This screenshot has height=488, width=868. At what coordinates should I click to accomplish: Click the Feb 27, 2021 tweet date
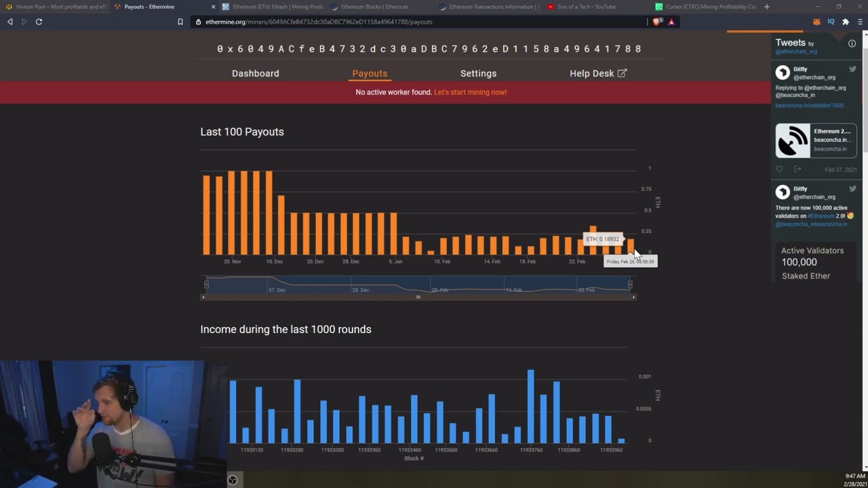(841, 170)
